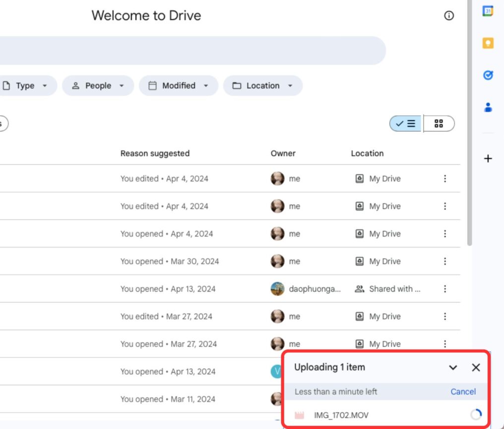Close the upload progress panel
Image resolution: width=504 pixels, height=429 pixels.
click(476, 367)
